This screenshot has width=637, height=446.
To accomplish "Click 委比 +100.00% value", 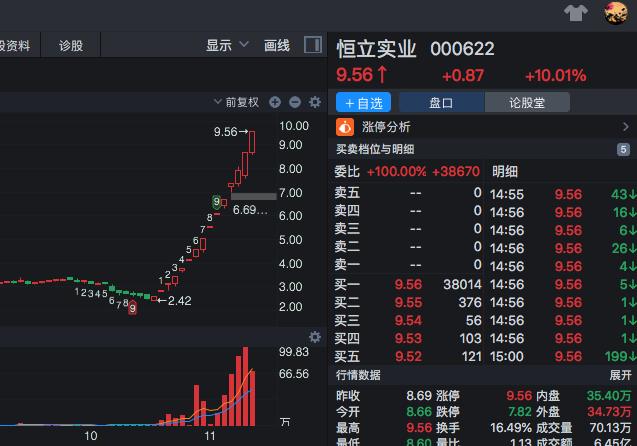I will 396,172.
